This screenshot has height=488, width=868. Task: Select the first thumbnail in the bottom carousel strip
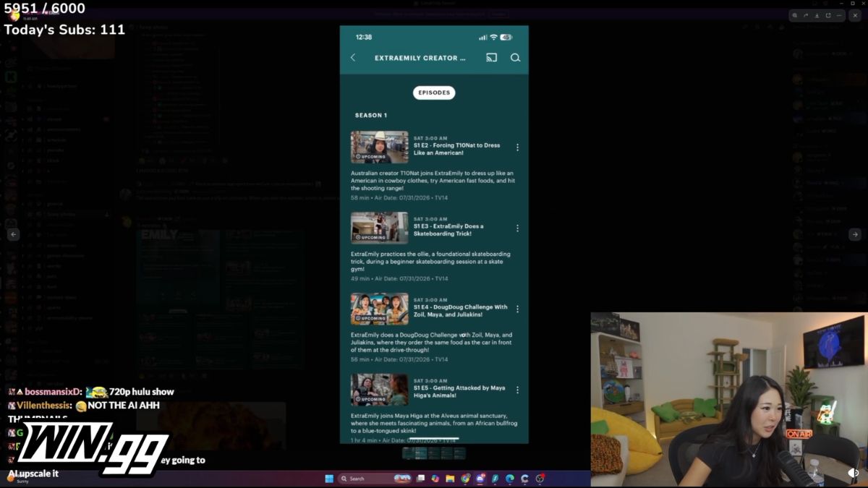pyautogui.click(x=409, y=453)
